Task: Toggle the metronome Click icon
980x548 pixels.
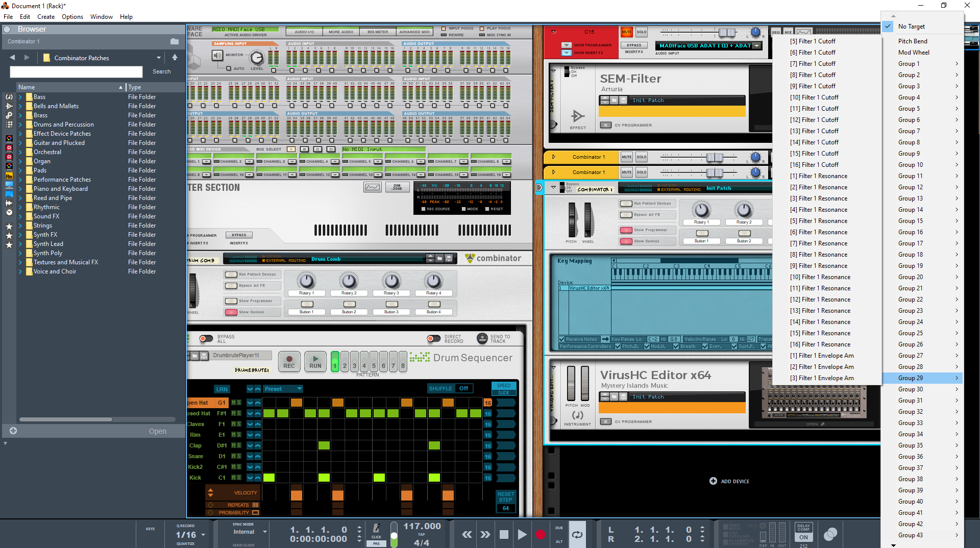Action: click(x=376, y=528)
